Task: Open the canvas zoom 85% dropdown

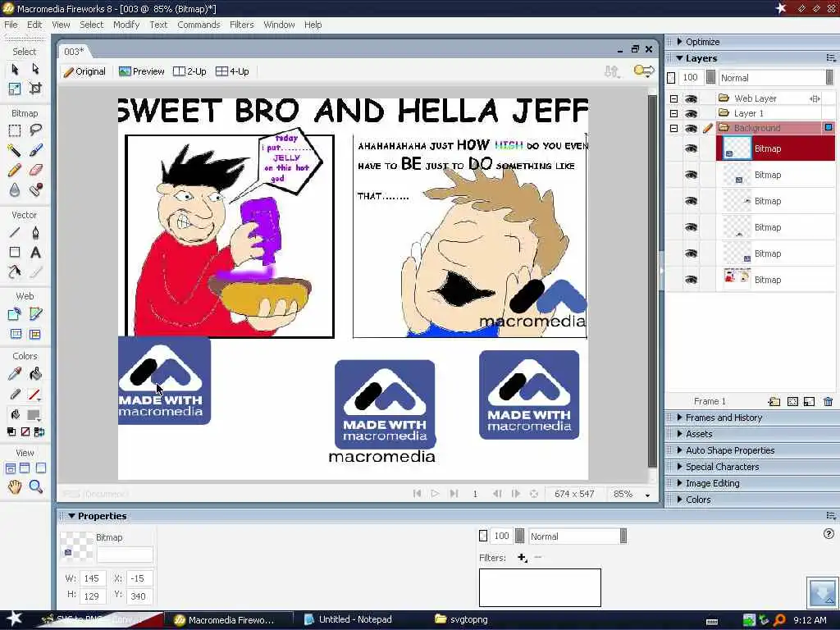Action: click(648, 495)
